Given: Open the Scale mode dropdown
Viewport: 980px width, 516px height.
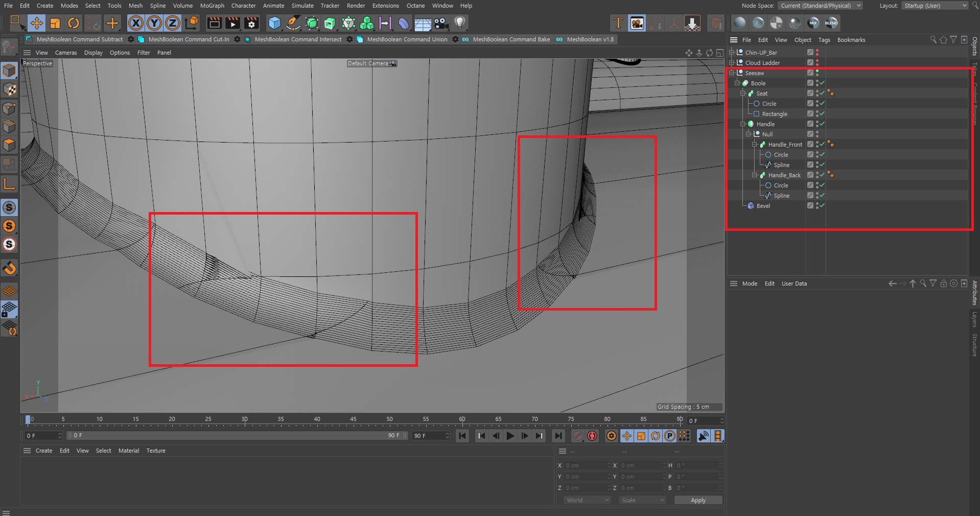Looking at the screenshot, I should 642,500.
